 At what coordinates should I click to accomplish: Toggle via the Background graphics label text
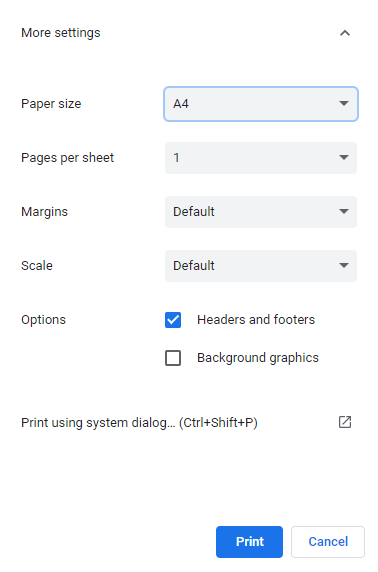point(258,358)
